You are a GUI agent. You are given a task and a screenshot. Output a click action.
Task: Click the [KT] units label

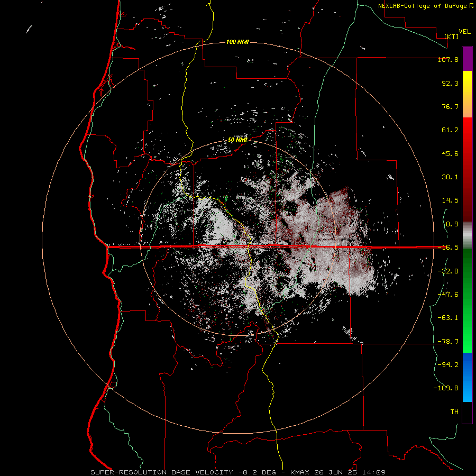tap(452, 36)
